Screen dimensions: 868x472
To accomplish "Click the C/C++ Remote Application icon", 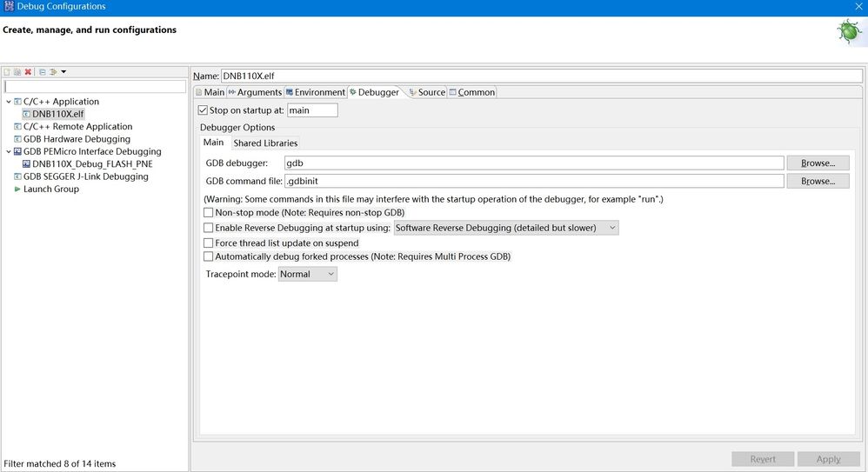I will pyautogui.click(x=17, y=127).
